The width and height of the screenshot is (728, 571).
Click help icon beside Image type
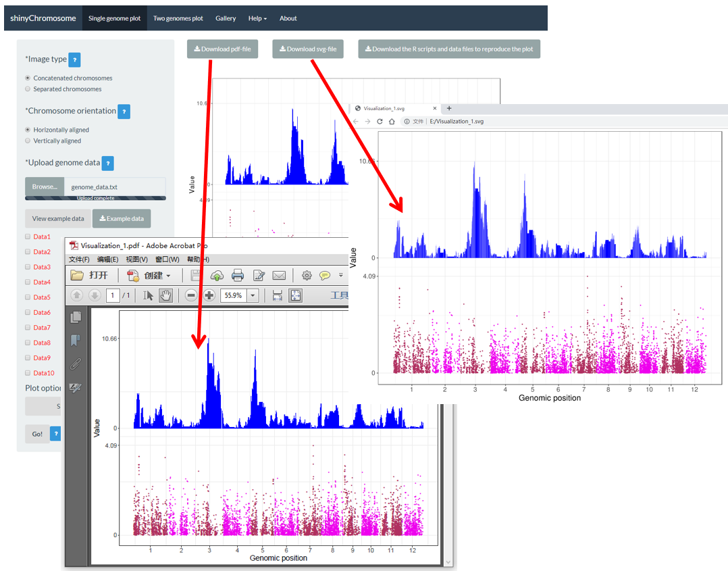[x=74, y=59]
